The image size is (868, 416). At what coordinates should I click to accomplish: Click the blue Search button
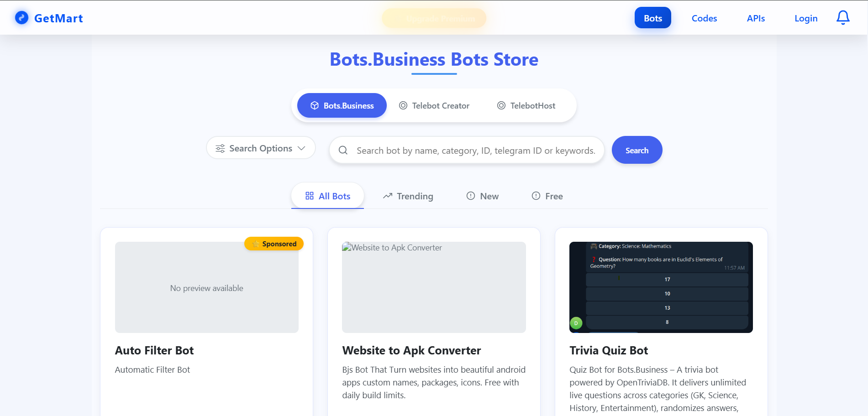(x=637, y=150)
